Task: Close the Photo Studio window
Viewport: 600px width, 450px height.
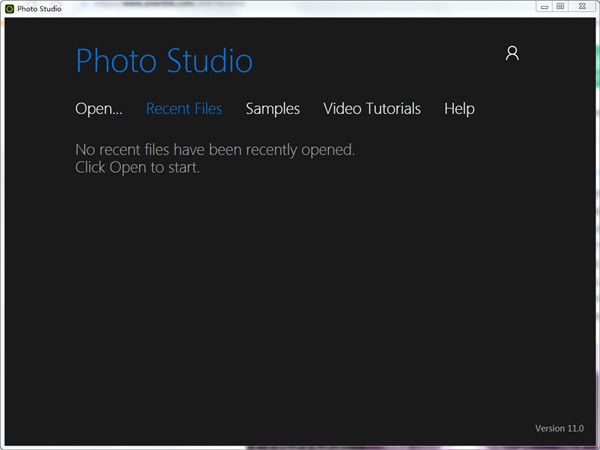Action: [582, 7]
